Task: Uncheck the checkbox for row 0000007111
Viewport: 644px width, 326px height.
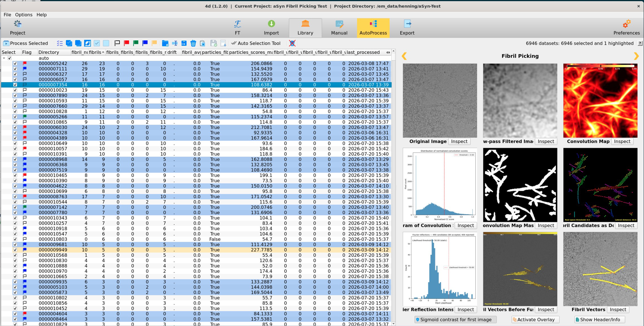Action: (15, 69)
